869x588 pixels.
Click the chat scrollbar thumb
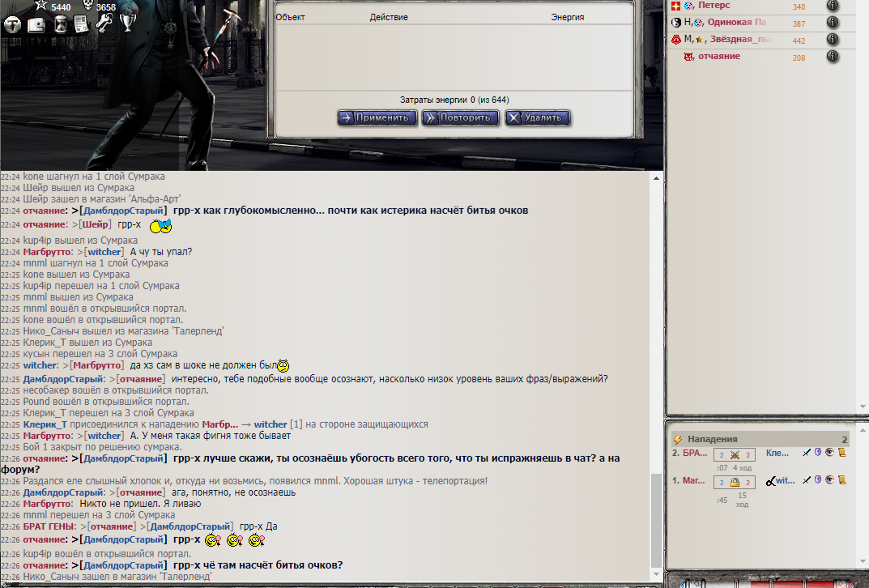click(656, 521)
